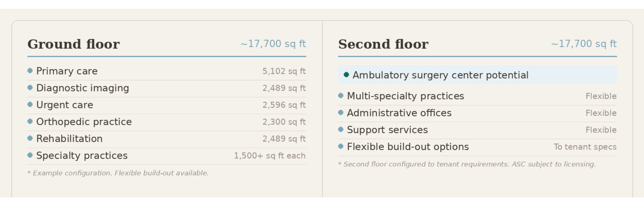Click the bullet beside Multi-specialty practices
Screen dimensions: 644x206
[341, 96]
